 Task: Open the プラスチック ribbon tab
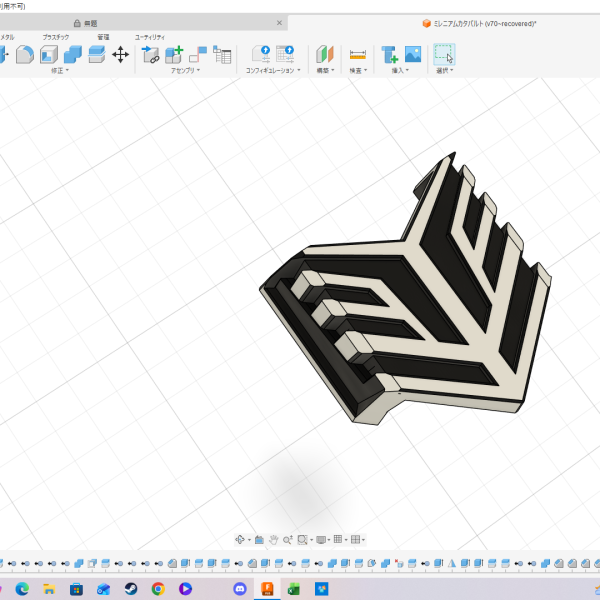pyautogui.click(x=56, y=37)
